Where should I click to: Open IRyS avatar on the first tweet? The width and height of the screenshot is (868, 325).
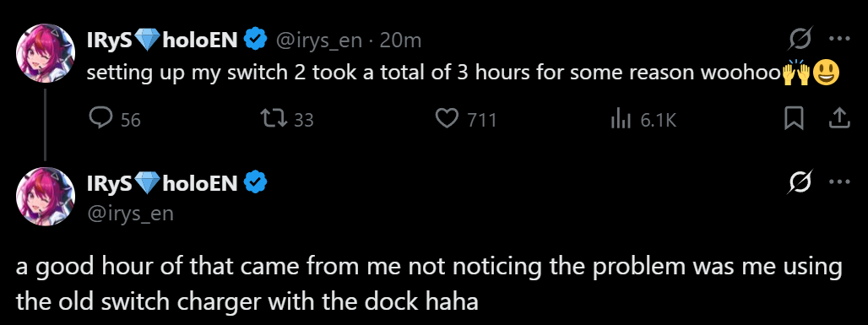pyautogui.click(x=46, y=53)
